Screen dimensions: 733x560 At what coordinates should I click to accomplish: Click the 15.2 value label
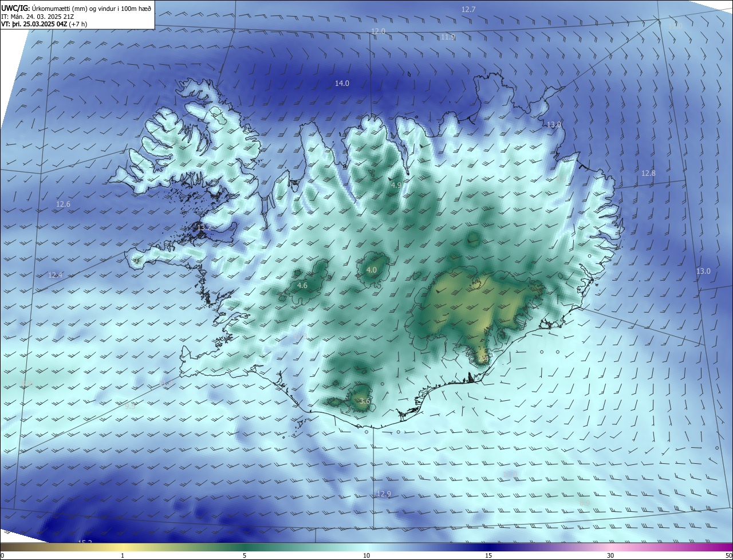(85, 542)
